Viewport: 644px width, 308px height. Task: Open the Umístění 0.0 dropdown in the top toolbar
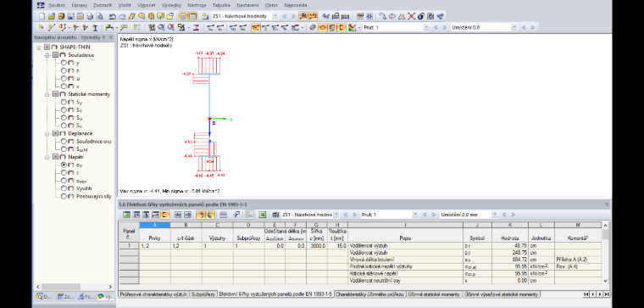click(x=514, y=27)
